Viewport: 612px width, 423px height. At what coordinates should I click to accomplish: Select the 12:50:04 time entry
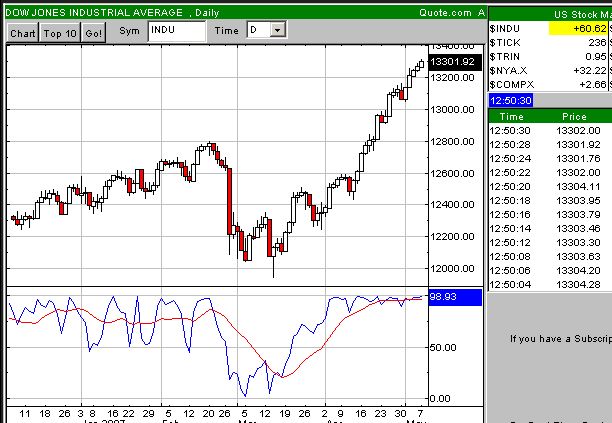coord(510,285)
